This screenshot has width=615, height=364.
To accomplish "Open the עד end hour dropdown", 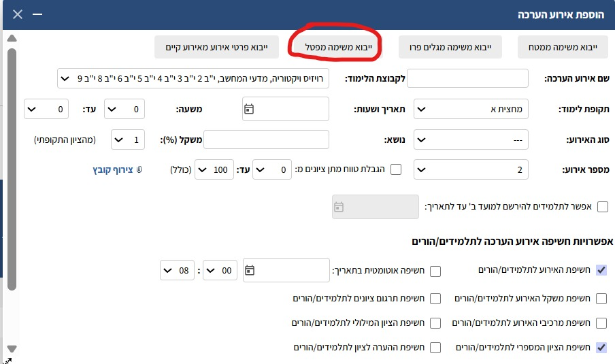I will click(46, 109).
